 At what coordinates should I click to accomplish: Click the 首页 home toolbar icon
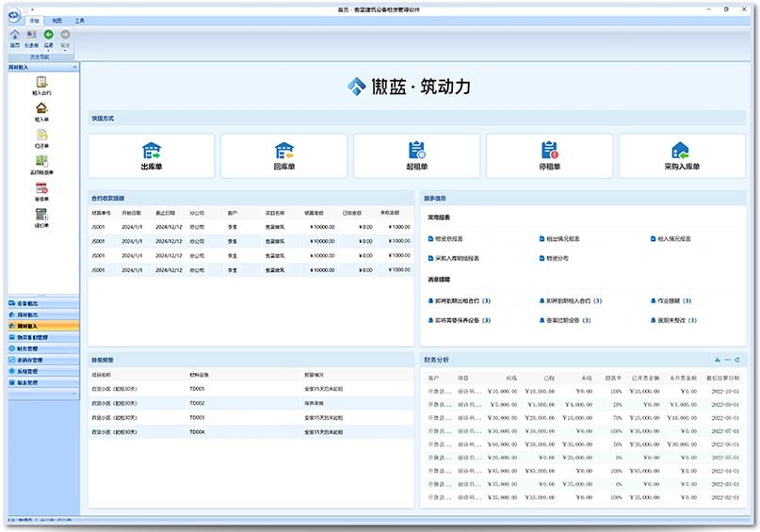14,35
